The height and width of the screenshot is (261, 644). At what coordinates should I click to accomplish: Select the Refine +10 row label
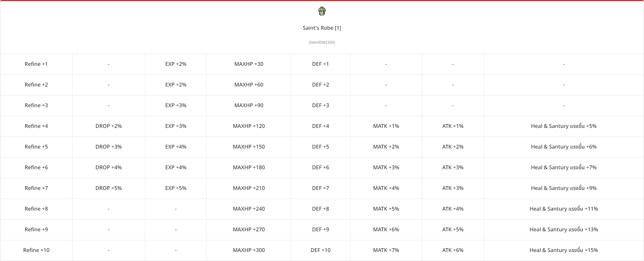pos(36,250)
